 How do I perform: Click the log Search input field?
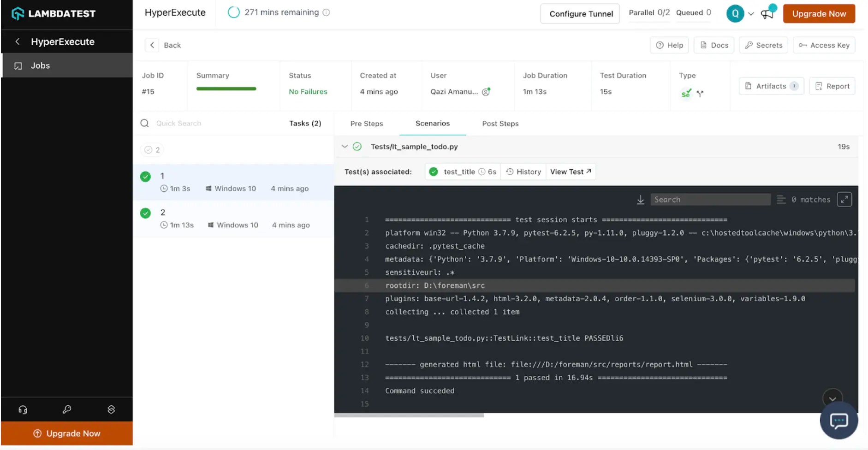tap(710, 199)
